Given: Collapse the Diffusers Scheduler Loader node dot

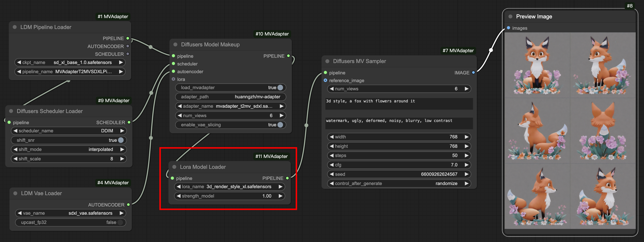Looking at the screenshot, I should pyautogui.click(x=11, y=111).
